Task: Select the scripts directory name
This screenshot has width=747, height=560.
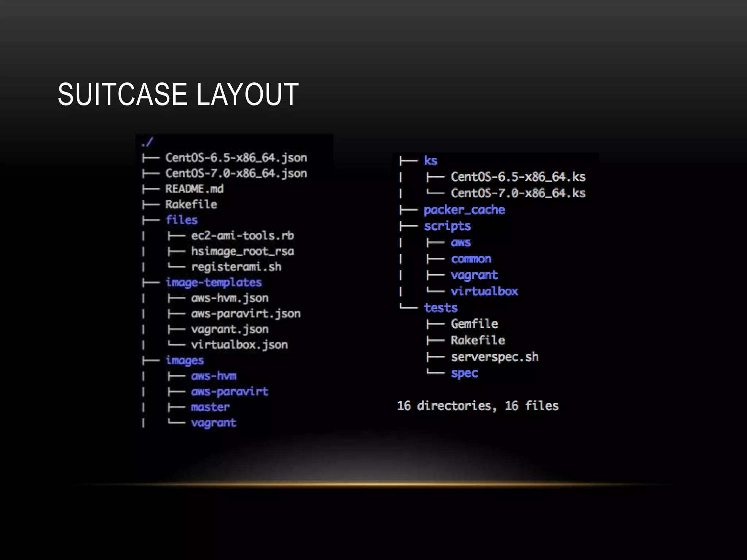Action: click(x=448, y=226)
